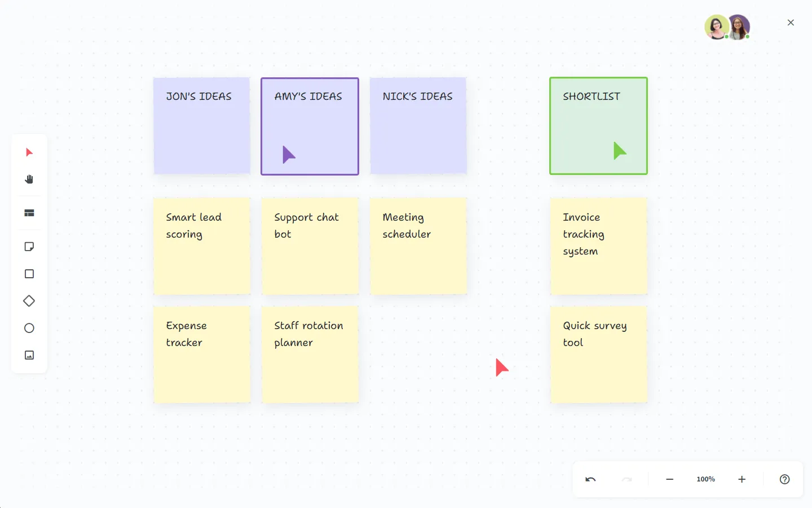The width and height of the screenshot is (812, 508).
Task: Open the help question mark
Action: click(784, 479)
